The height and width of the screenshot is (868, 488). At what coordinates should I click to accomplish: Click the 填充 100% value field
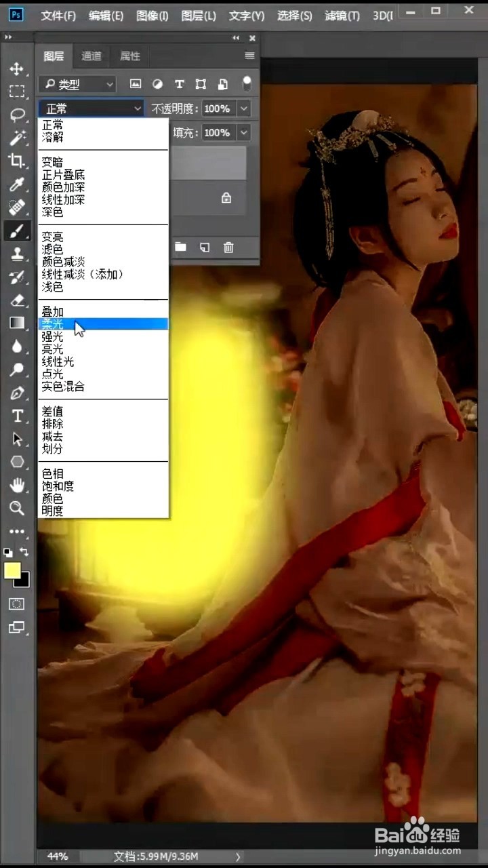click(218, 132)
